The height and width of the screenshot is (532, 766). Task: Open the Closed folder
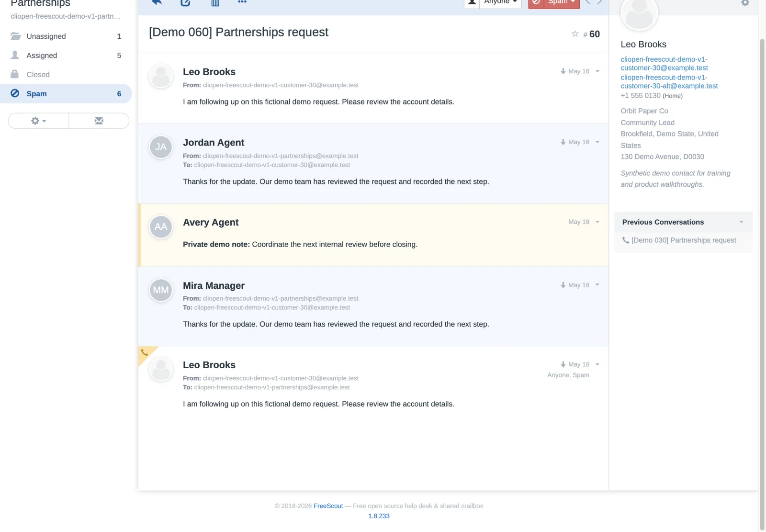tap(66, 75)
